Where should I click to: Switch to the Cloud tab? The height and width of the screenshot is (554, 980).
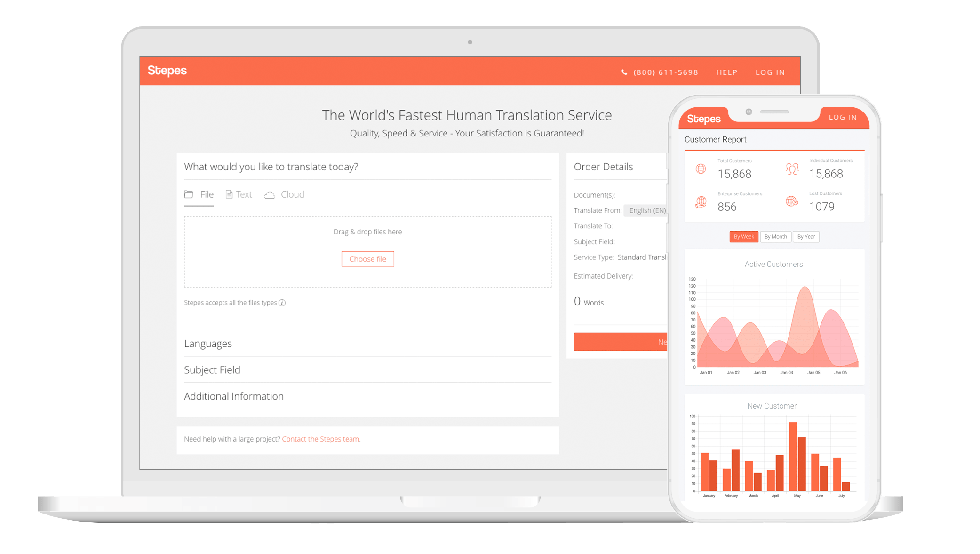(x=284, y=194)
